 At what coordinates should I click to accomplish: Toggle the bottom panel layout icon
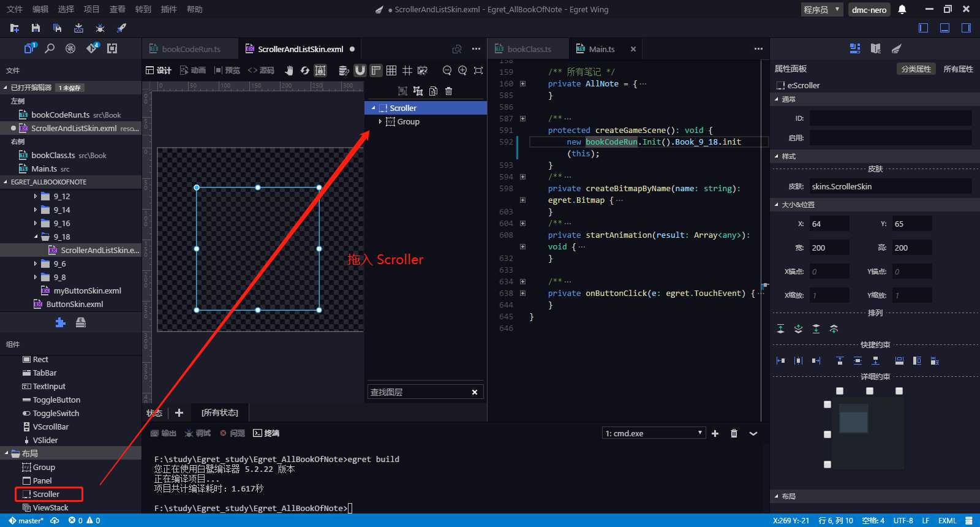tap(944, 28)
